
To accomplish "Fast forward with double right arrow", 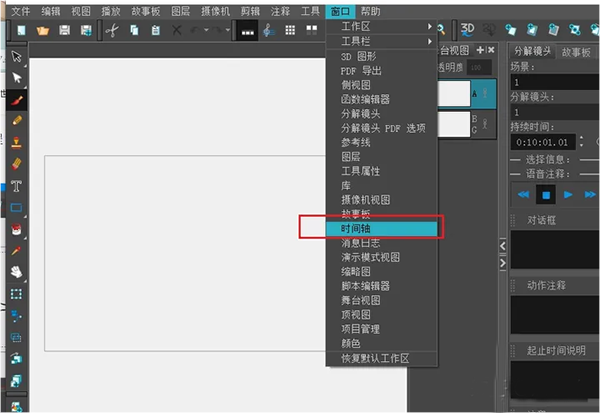I will (590, 195).
